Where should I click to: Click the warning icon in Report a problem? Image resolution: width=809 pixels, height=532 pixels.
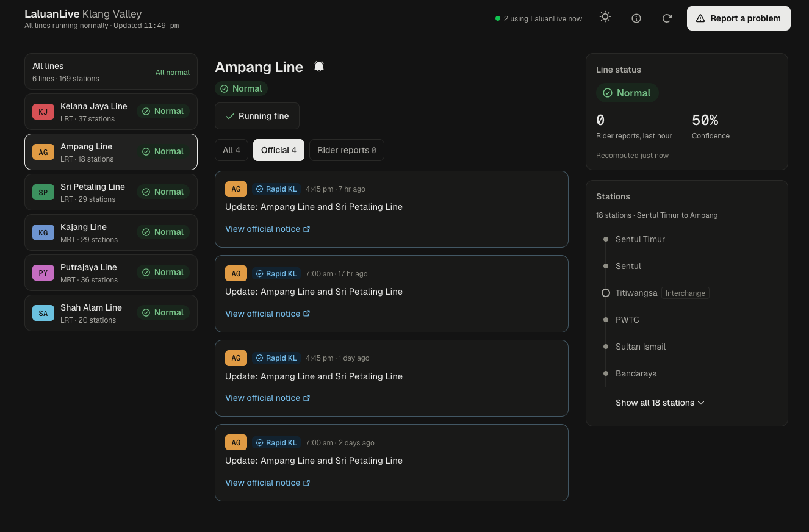click(x=700, y=18)
